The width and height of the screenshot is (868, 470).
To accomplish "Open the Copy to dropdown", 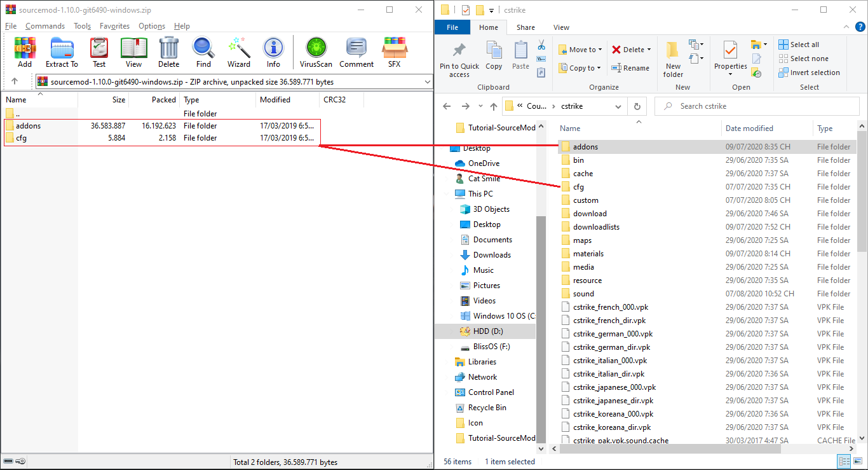I will [580, 68].
